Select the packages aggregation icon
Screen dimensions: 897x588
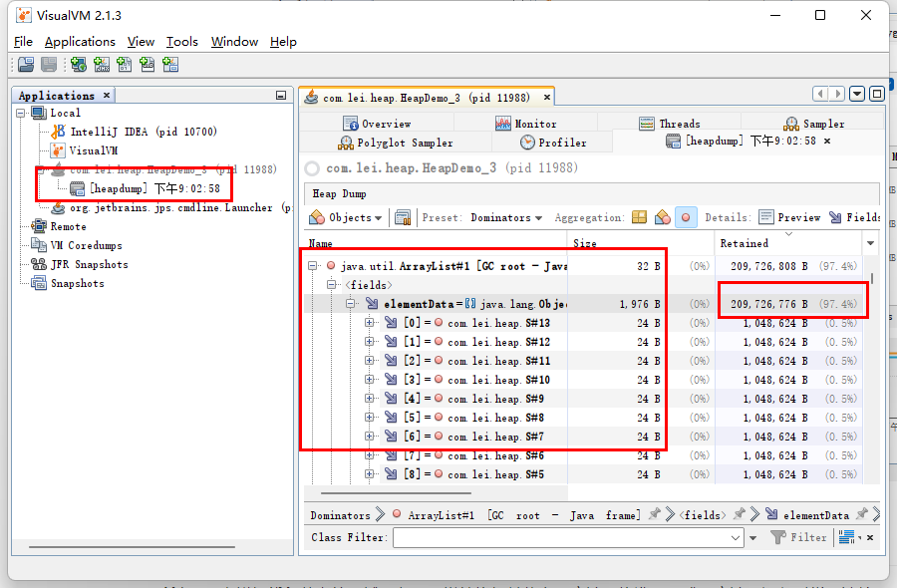[x=639, y=217]
